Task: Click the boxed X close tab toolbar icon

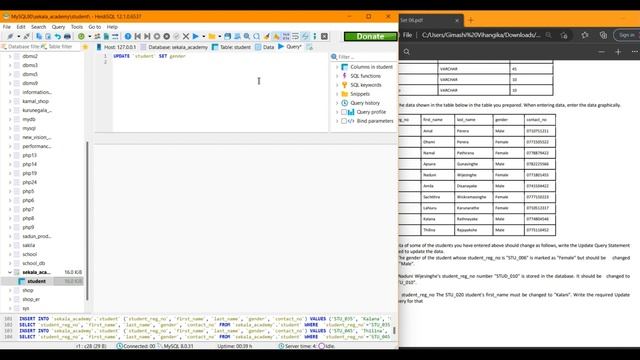Action: pyautogui.click(x=324, y=36)
